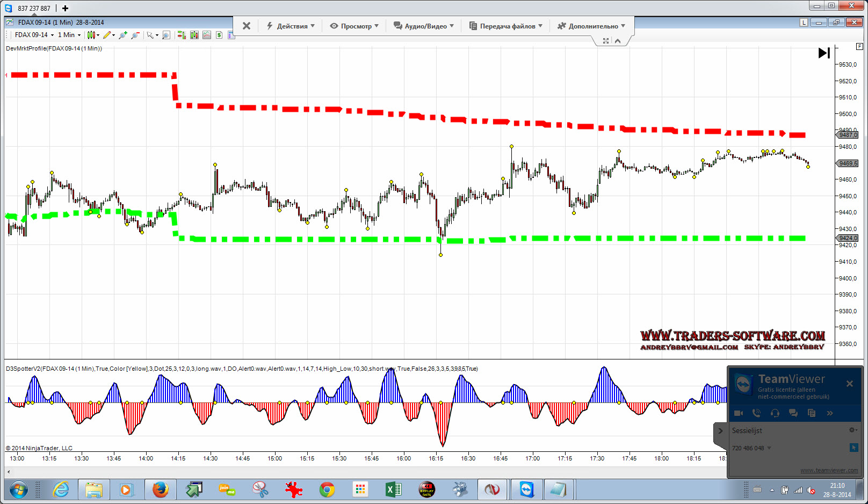Click the TeamViewer headset icon
Image resolution: width=868 pixels, height=504 pixels.
coord(775,413)
